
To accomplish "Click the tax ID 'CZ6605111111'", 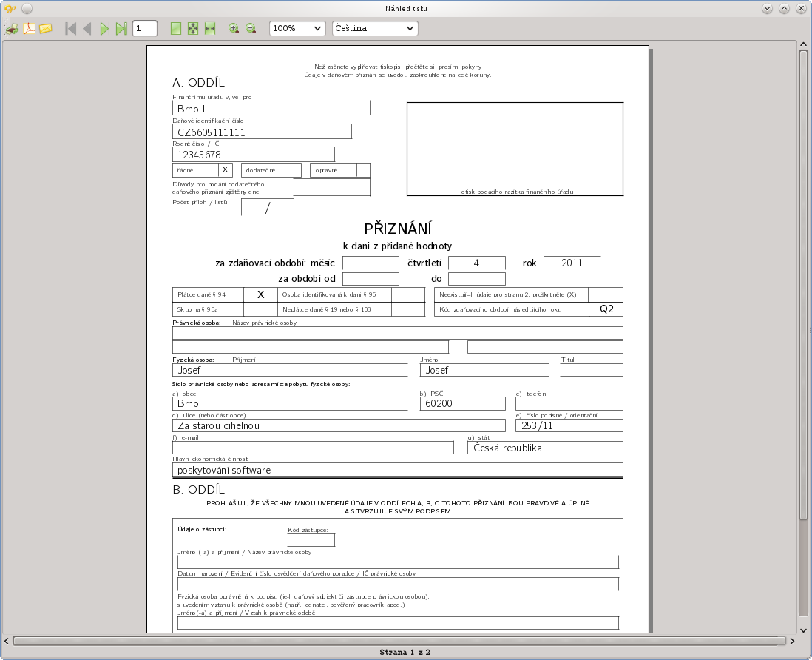I will pos(212,132).
